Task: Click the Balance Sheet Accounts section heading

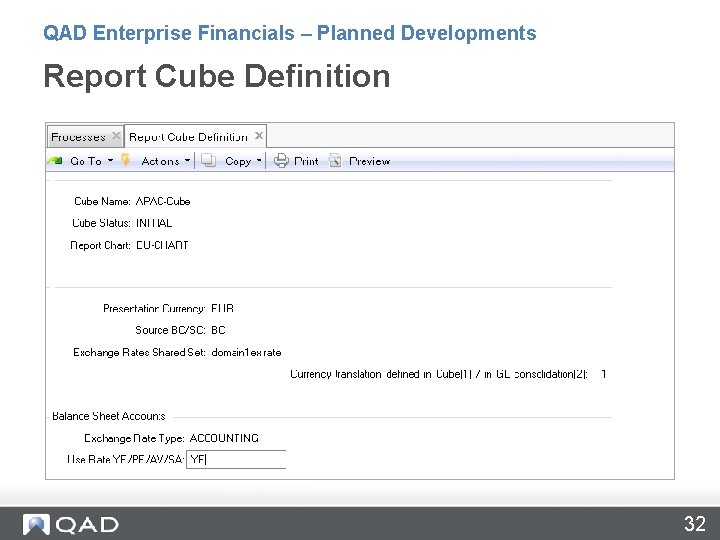Action: (x=109, y=416)
